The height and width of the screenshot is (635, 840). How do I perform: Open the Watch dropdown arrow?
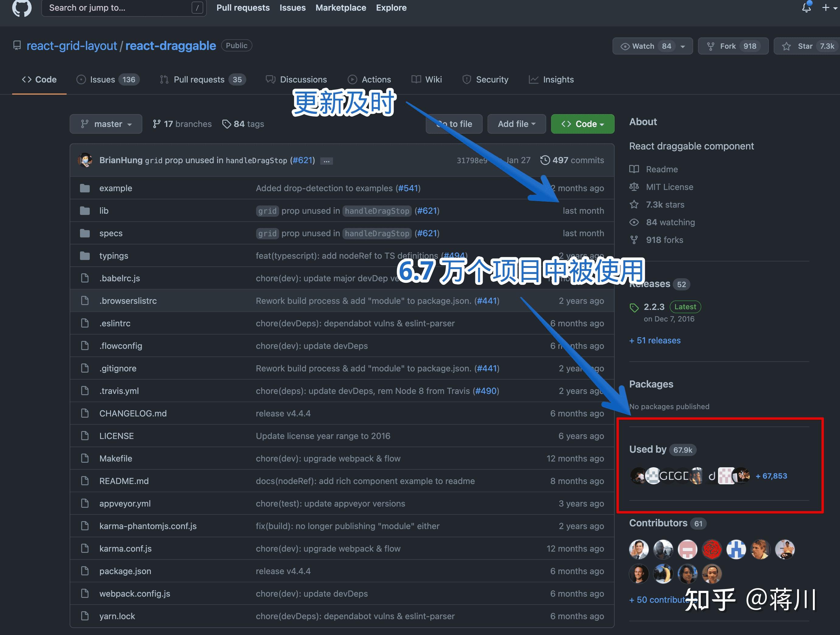pos(683,46)
